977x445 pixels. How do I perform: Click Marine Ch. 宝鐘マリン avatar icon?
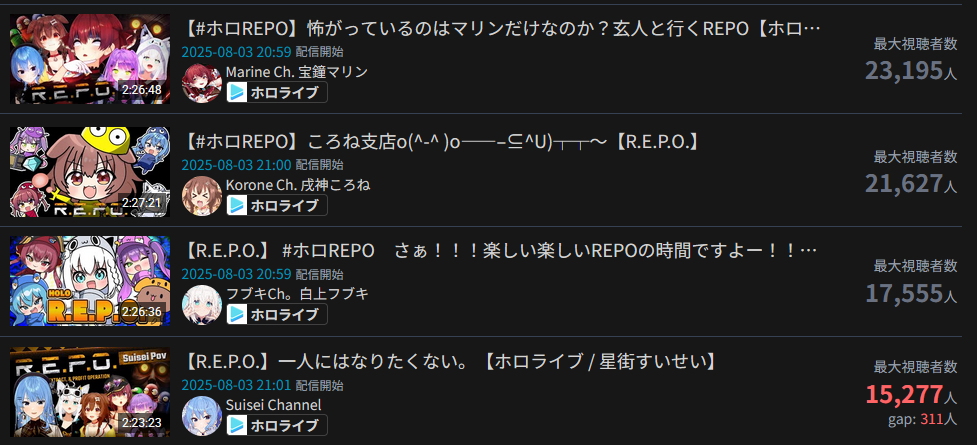coord(202,83)
